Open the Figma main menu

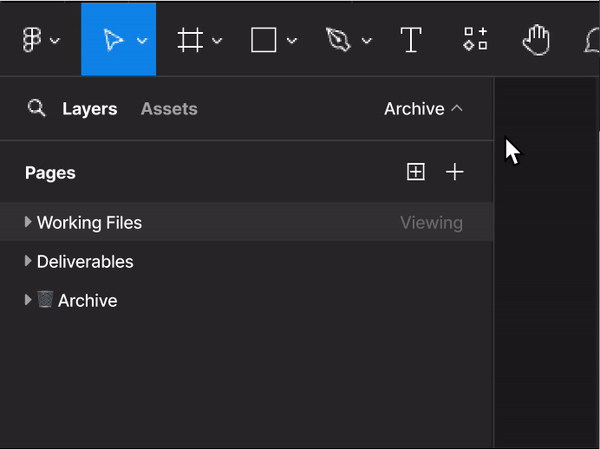(x=32, y=39)
